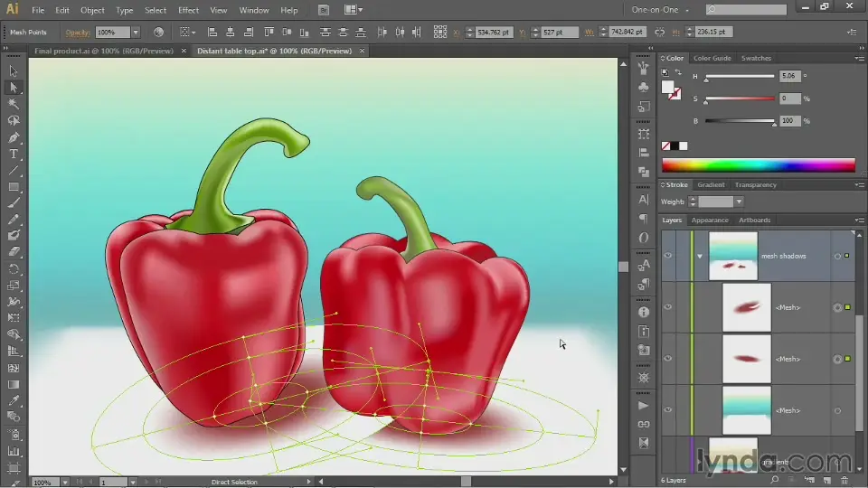Click the Hue value input field
868x488 pixels.
(789, 76)
